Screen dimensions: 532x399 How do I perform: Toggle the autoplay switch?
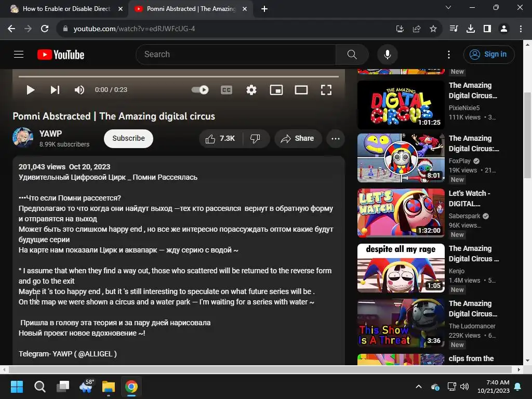(200, 90)
